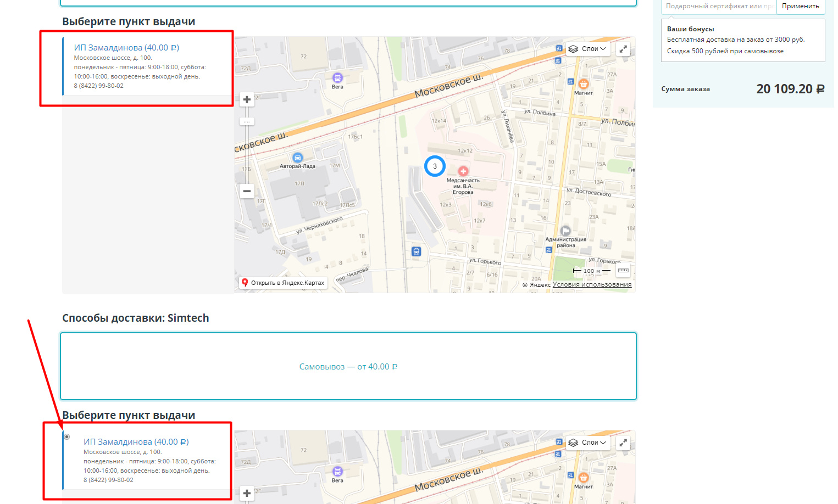Viewport: 838px width, 504px height.
Task: Click the Вега marker on the lower map
Action: click(337, 472)
